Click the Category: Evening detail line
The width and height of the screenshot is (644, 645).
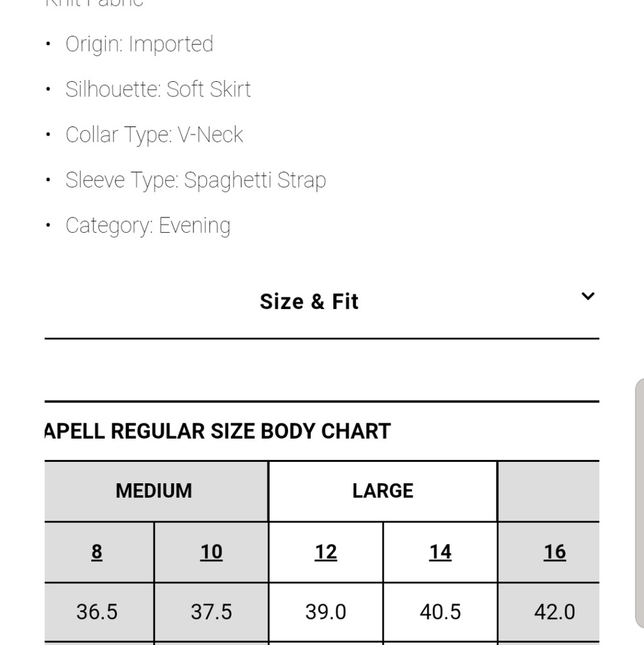148,226
